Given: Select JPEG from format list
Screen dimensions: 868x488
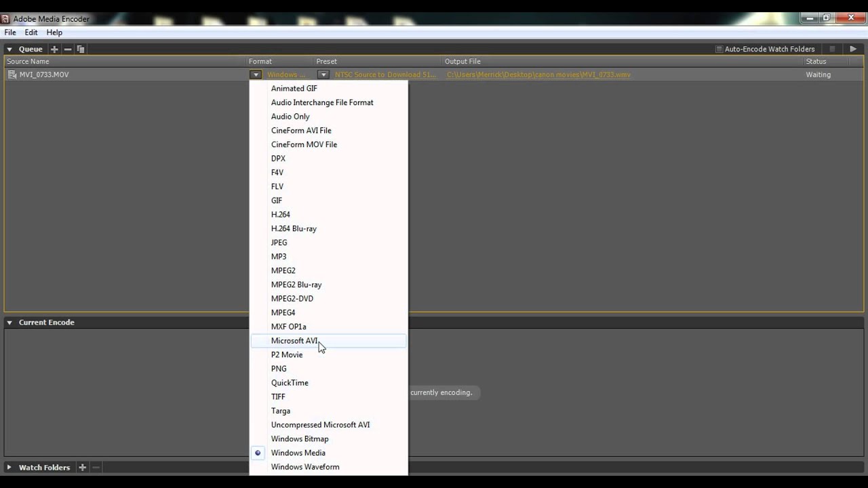Looking at the screenshot, I should click(x=329, y=243).
